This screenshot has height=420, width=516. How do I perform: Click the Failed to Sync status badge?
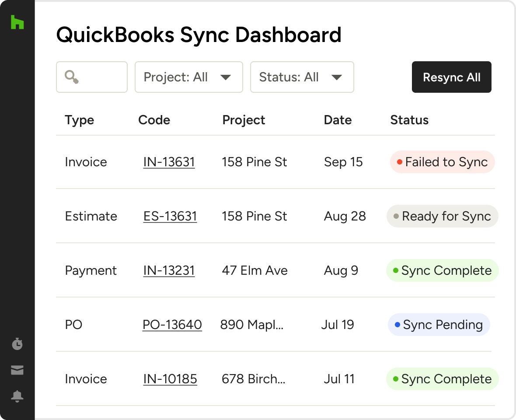(x=442, y=162)
